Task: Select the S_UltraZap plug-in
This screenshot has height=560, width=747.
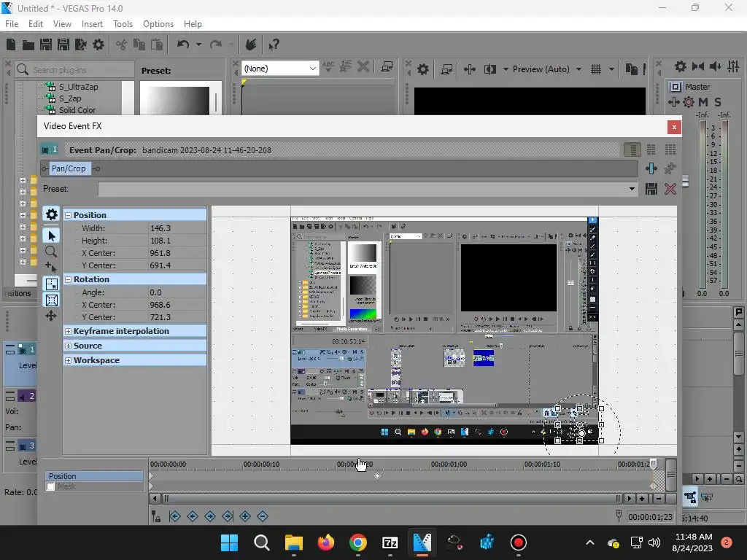Action: [78, 87]
